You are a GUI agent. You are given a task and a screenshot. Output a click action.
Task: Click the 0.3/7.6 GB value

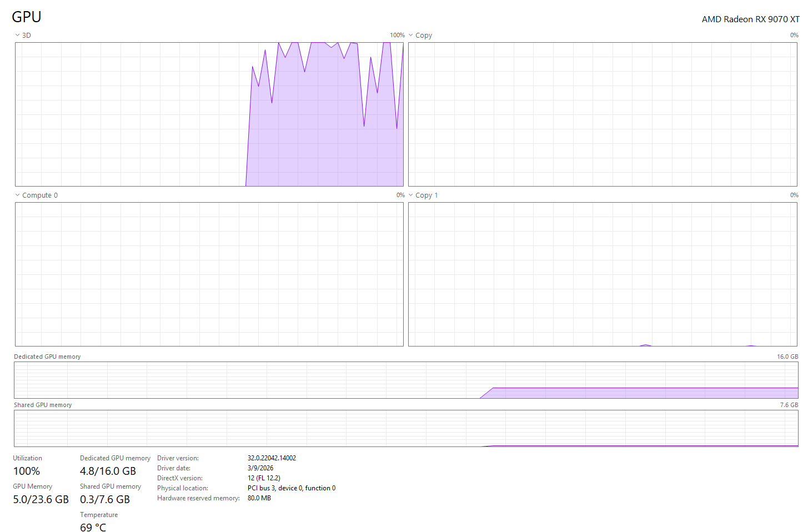click(105, 499)
